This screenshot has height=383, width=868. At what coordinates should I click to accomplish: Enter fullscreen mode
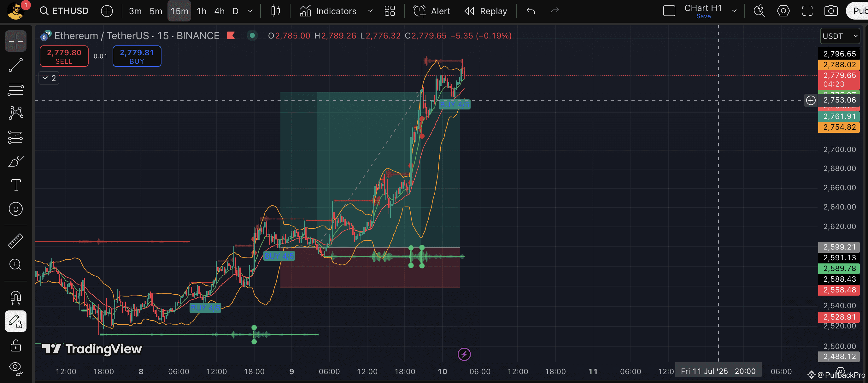807,11
